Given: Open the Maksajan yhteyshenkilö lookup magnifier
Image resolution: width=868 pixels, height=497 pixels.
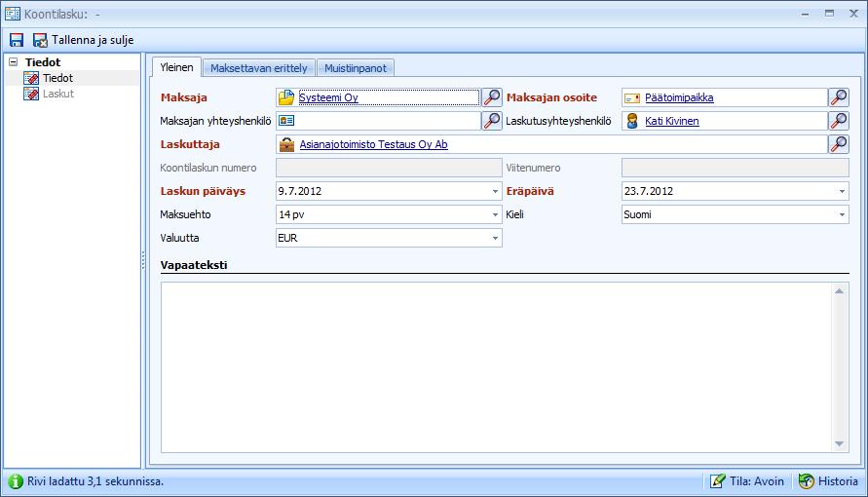Looking at the screenshot, I should click(x=492, y=121).
